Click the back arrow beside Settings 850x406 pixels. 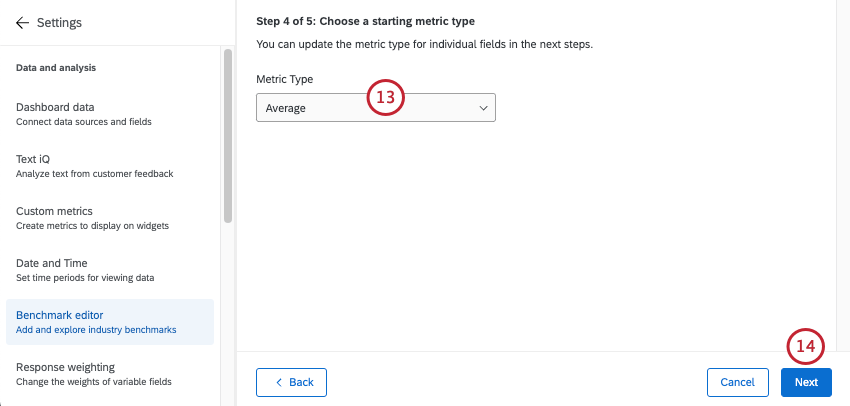(22, 23)
